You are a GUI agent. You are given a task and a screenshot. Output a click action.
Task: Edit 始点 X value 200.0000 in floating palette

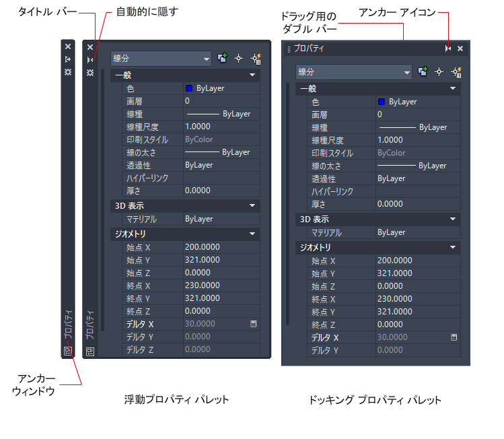tap(221, 247)
